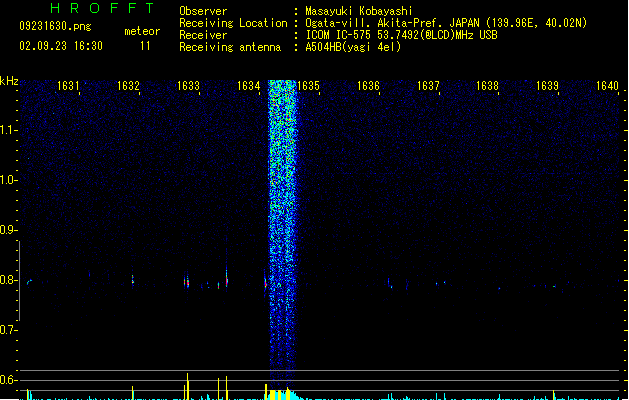Click the 1638 time axis marker
Viewport: 629px width, 400px height.
pyautogui.click(x=487, y=86)
